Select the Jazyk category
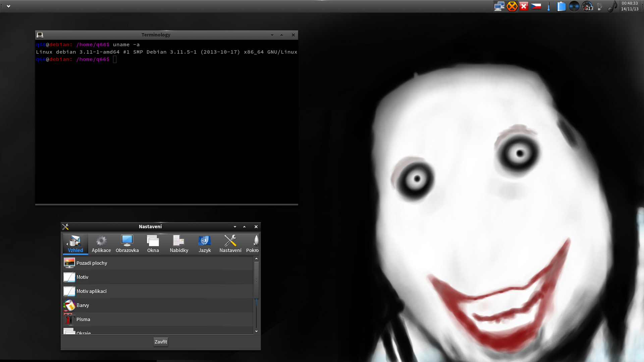 click(205, 244)
